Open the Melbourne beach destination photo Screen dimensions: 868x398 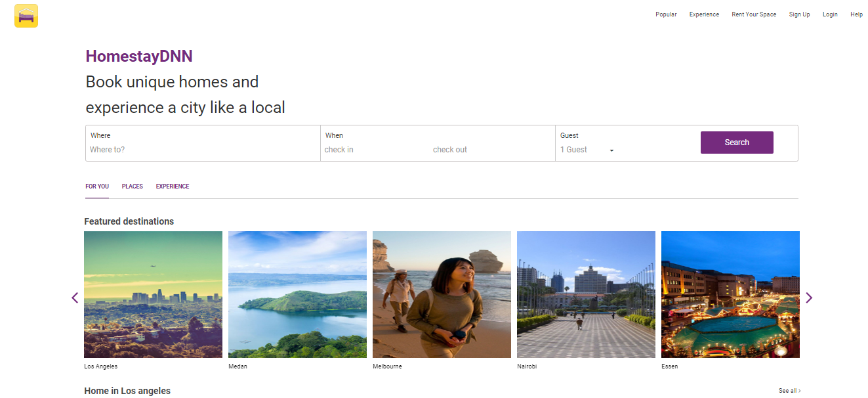pos(442,294)
